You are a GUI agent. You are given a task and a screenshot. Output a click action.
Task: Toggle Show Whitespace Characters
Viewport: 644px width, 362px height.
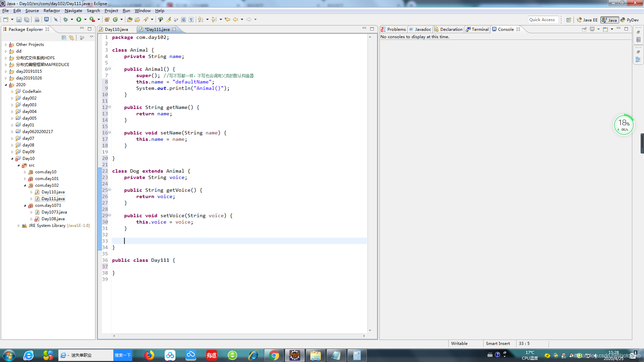coord(191,20)
